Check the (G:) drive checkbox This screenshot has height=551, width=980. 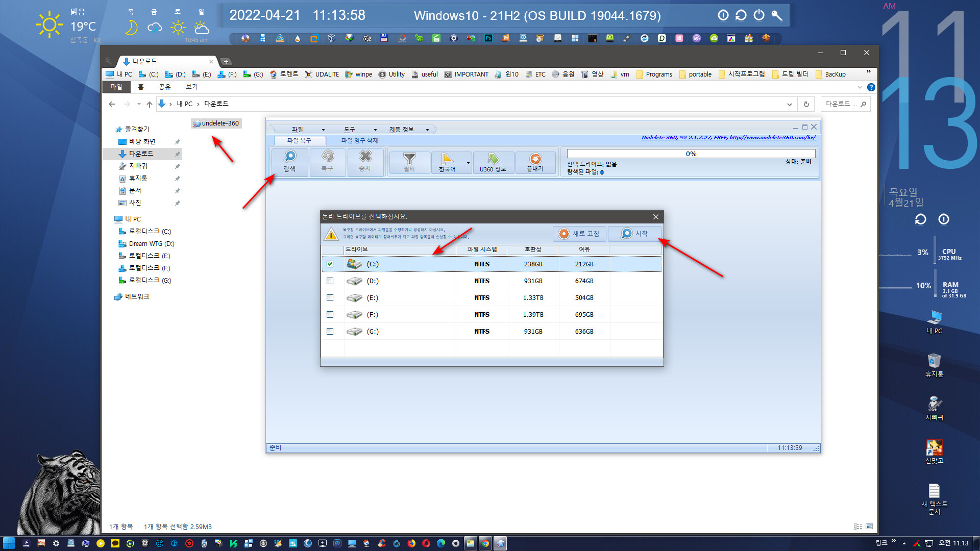click(x=330, y=332)
